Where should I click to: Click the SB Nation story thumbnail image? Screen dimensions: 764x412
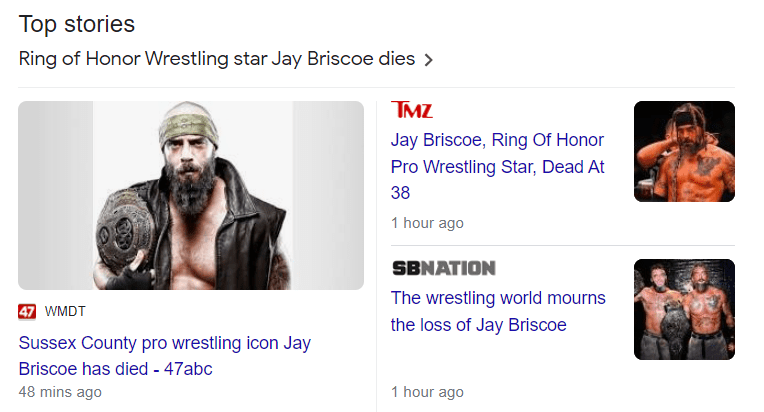point(684,309)
